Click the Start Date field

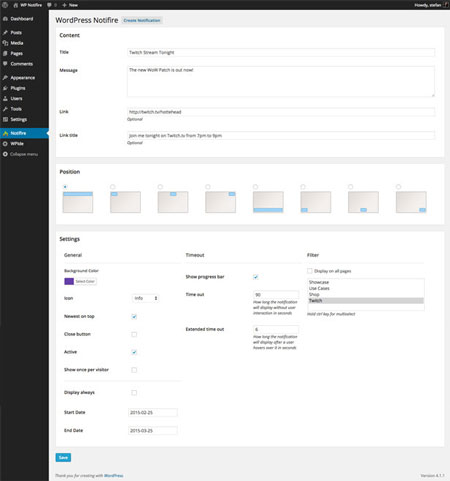[x=153, y=413]
